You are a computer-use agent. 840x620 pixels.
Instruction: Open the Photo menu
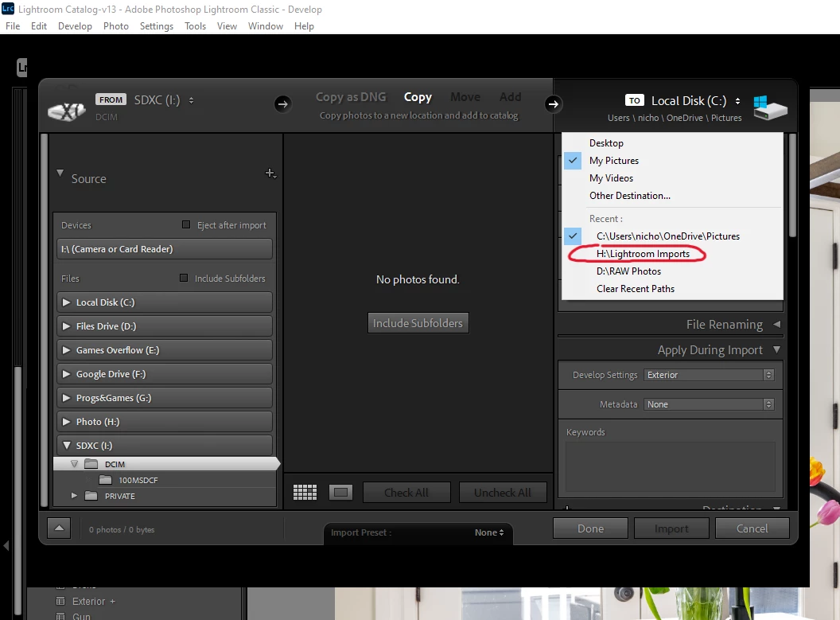point(115,25)
